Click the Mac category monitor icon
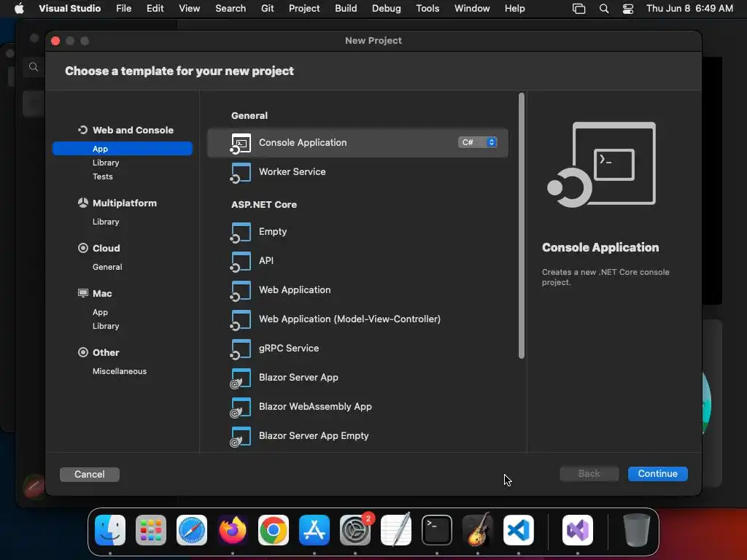The height and width of the screenshot is (560, 747). tap(83, 293)
